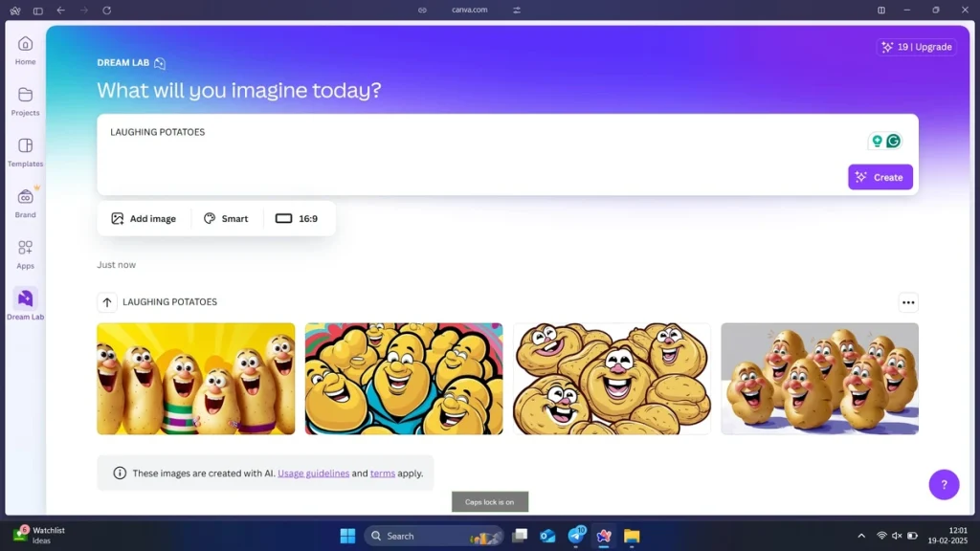The height and width of the screenshot is (551, 980).
Task: Open Templates in the sidebar
Action: click(25, 153)
